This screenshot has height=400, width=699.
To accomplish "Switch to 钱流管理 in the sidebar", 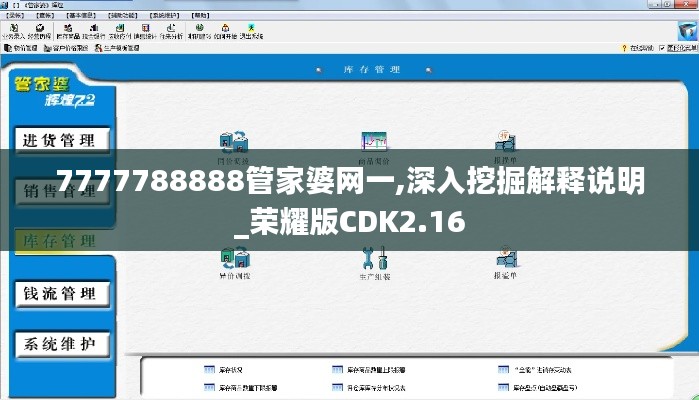I will pyautogui.click(x=62, y=293).
